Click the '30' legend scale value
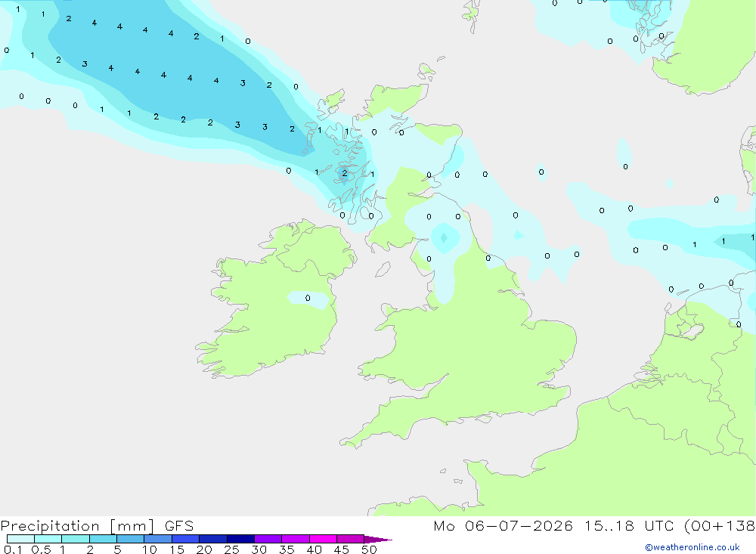This screenshot has height=554, width=756. tap(259, 549)
